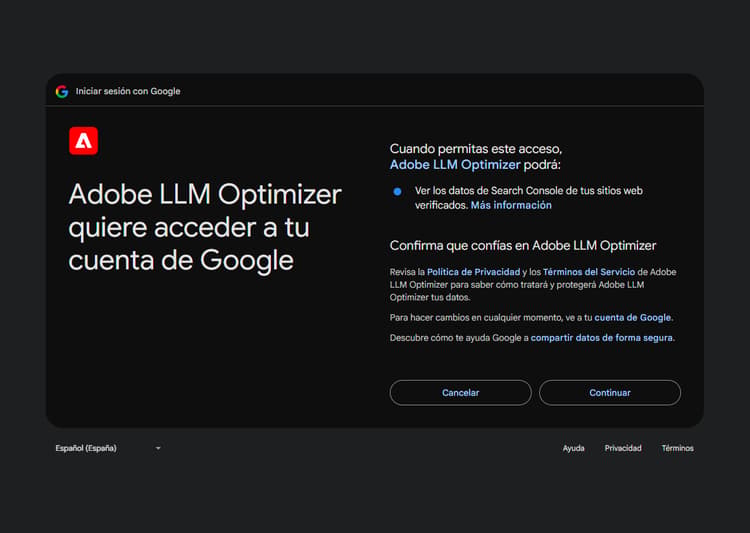Click 'Confirma que confías en Adobe LLM Optimizer' text

[x=523, y=245]
